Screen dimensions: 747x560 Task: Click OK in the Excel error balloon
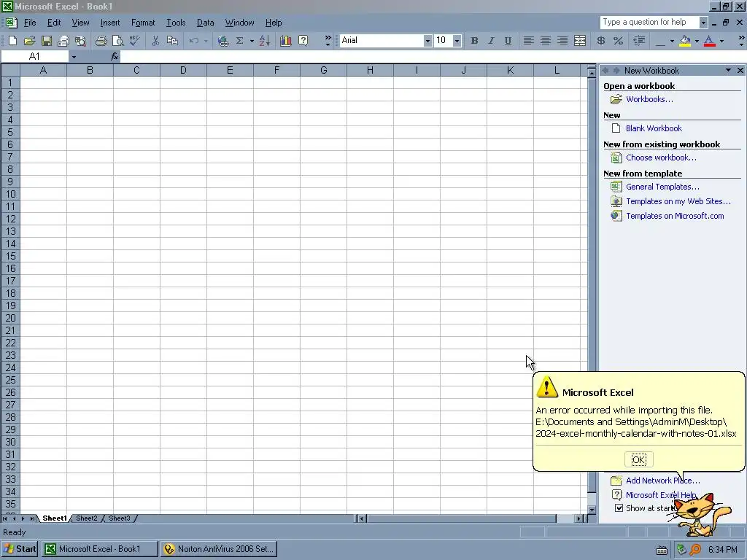(x=638, y=459)
